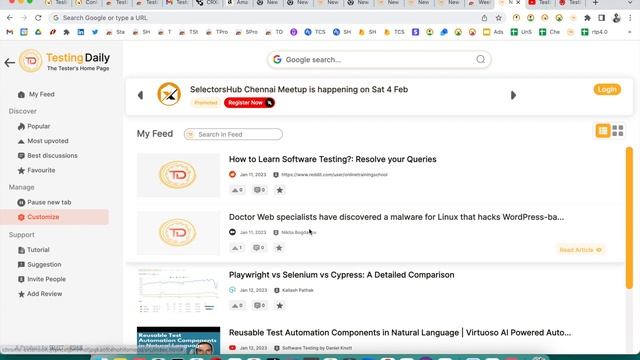Upvote the How to Learn Software Testing post

pos(237,190)
